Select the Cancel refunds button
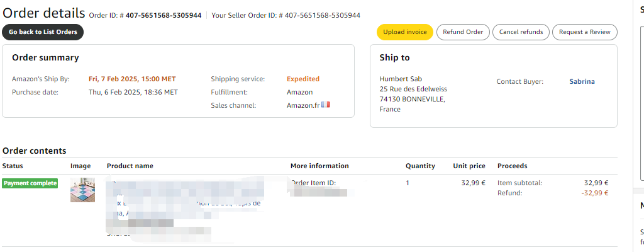644x252 pixels. point(521,32)
